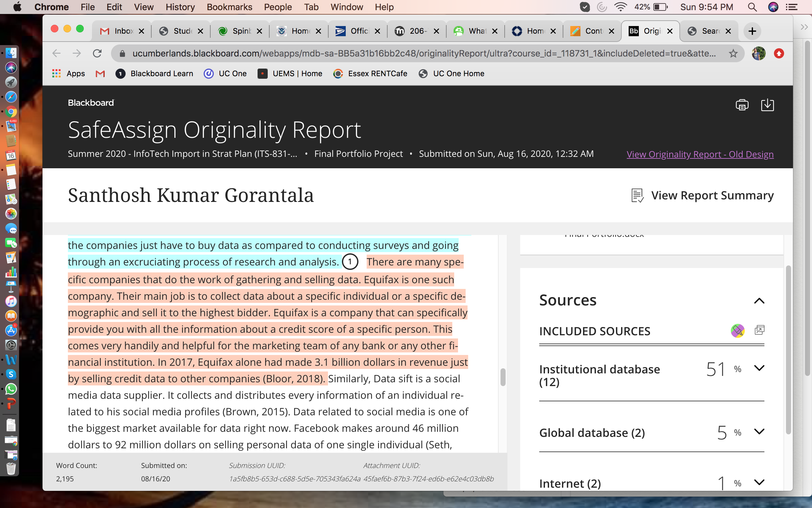Open the Apple menu
Screen dimensions: 812x508
(x=17, y=7)
